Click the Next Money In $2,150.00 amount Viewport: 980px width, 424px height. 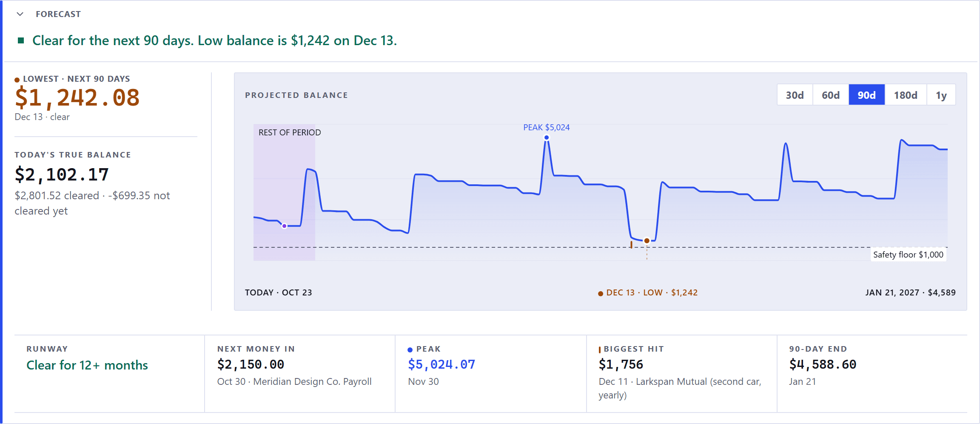tap(251, 364)
